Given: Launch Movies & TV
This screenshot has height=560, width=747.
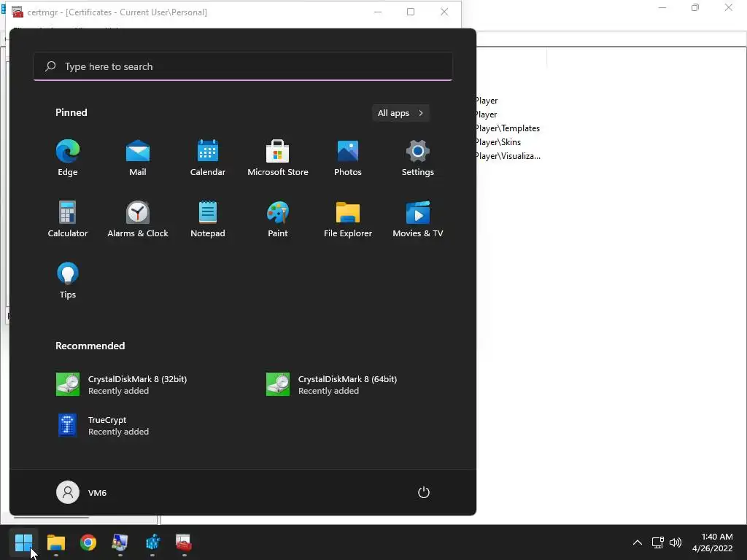Looking at the screenshot, I should (x=418, y=219).
